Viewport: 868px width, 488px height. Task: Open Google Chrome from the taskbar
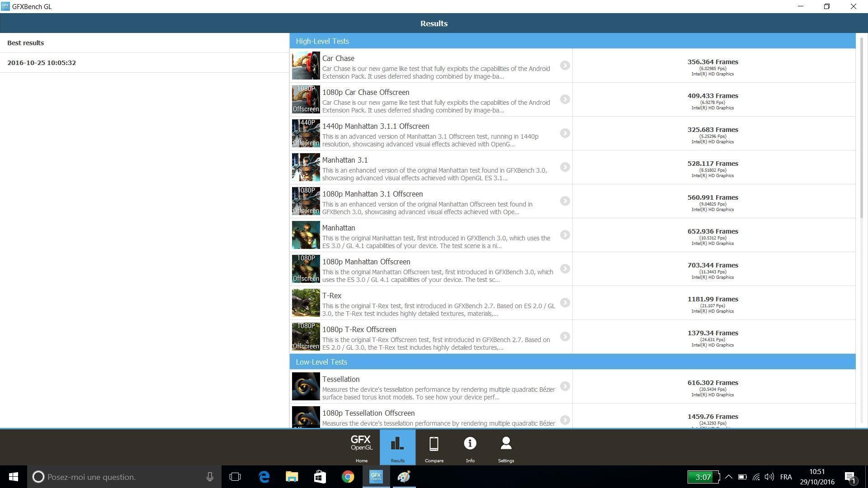(348, 477)
